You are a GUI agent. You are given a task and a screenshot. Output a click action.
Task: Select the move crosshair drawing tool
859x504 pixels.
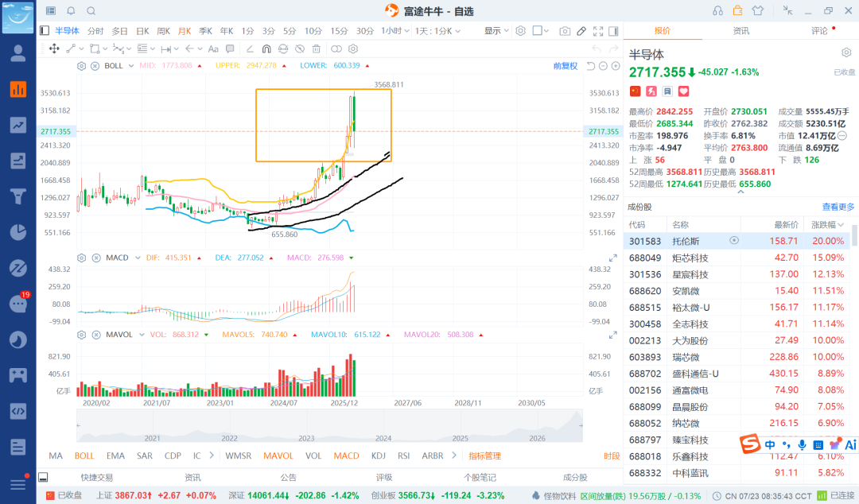[54, 48]
